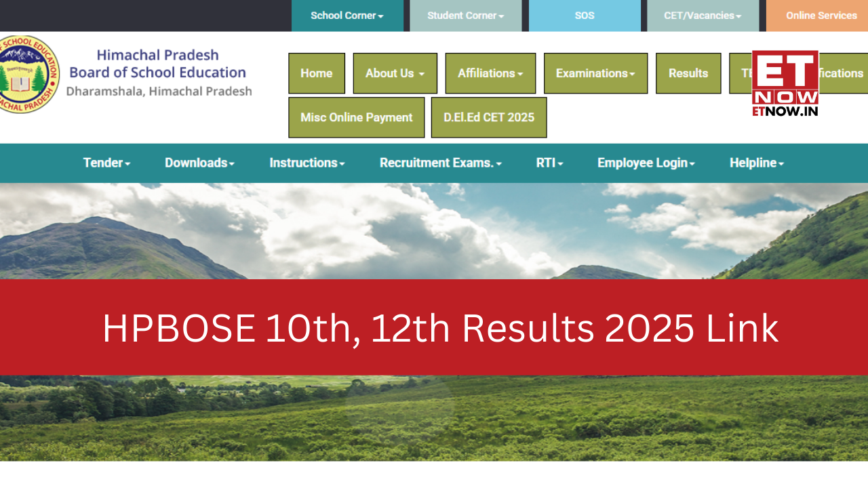Expand the Recruitment Exams. menu

point(440,163)
